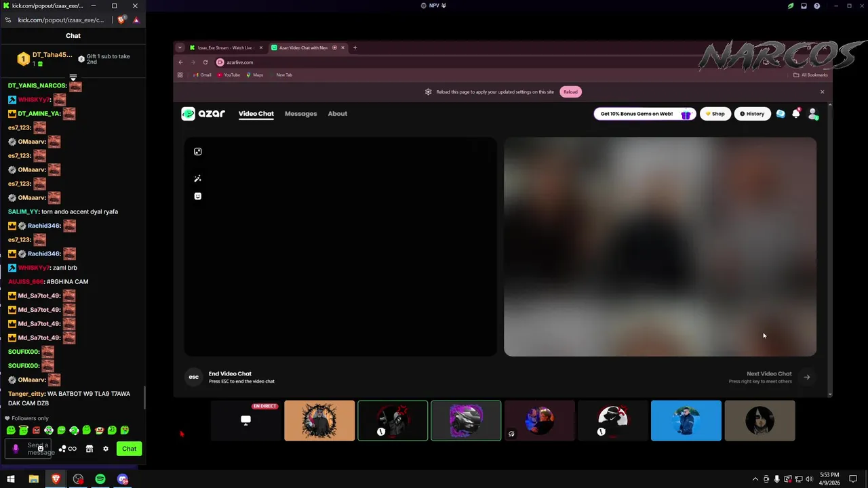Open Spotify from the taskbar
The height and width of the screenshot is (488, 868).
pos(100,479)
